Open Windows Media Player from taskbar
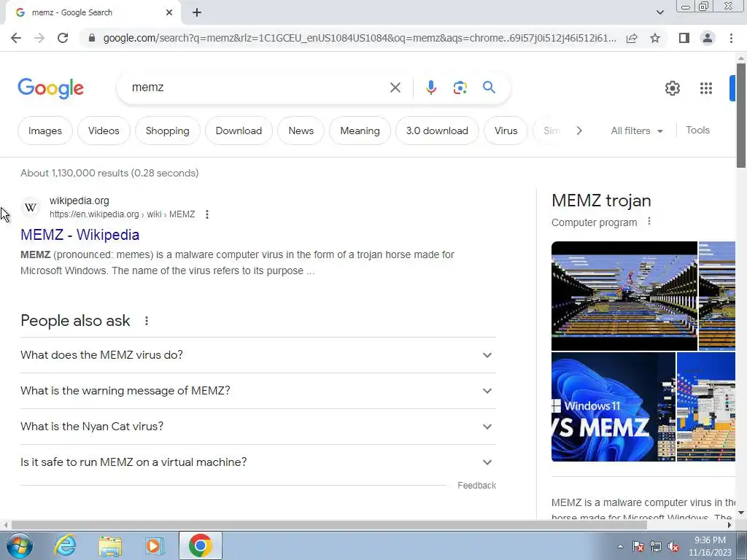 pyautogui.click(x=155, y=545)
